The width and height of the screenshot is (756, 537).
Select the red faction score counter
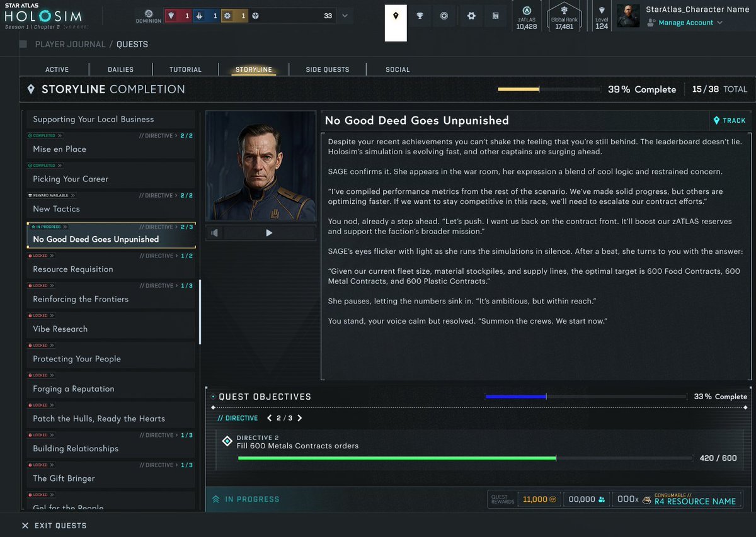click(178, 16)
